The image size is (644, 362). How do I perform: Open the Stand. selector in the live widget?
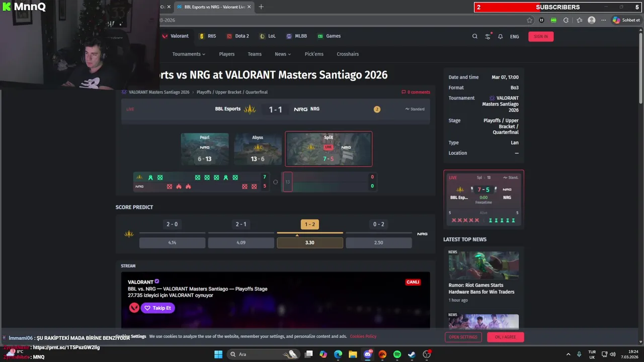point(510,177)
